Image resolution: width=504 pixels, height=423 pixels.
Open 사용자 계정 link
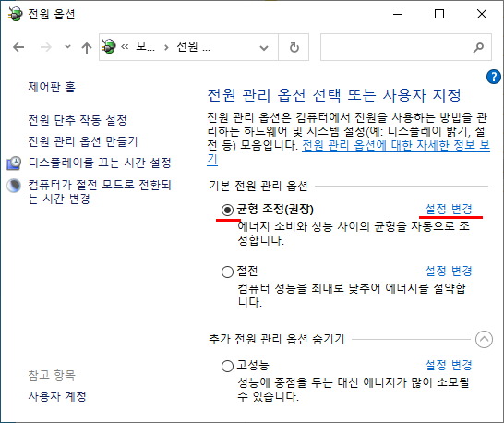click(57, 396)
